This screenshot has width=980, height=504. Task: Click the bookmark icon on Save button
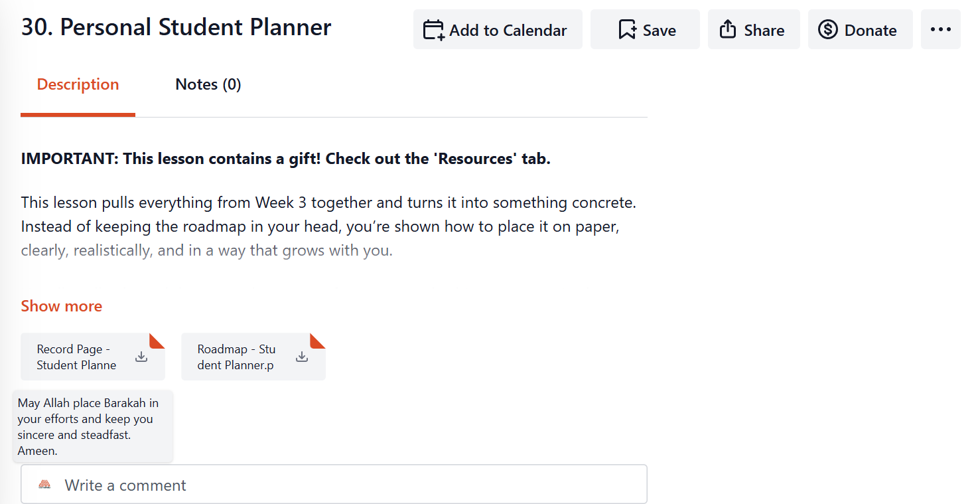click(627, 30)
